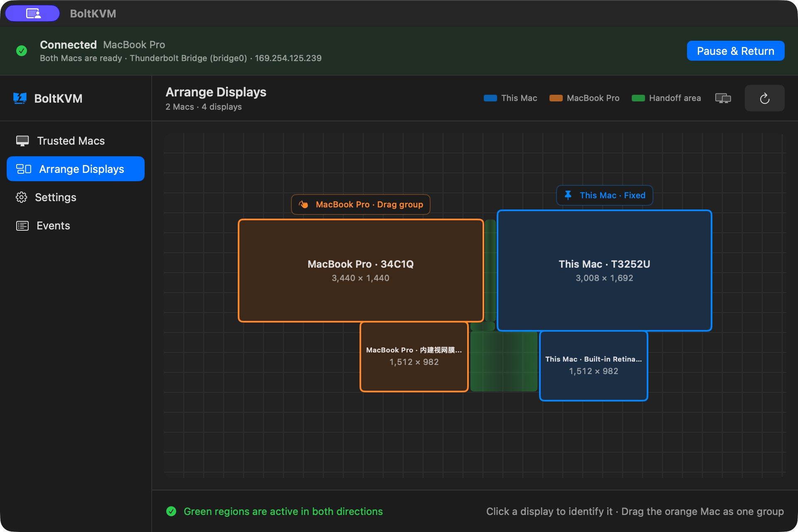Screen dimensions: 798x532
Task: Click the 'Handoff area' legend label
Action: coord(675,98)
